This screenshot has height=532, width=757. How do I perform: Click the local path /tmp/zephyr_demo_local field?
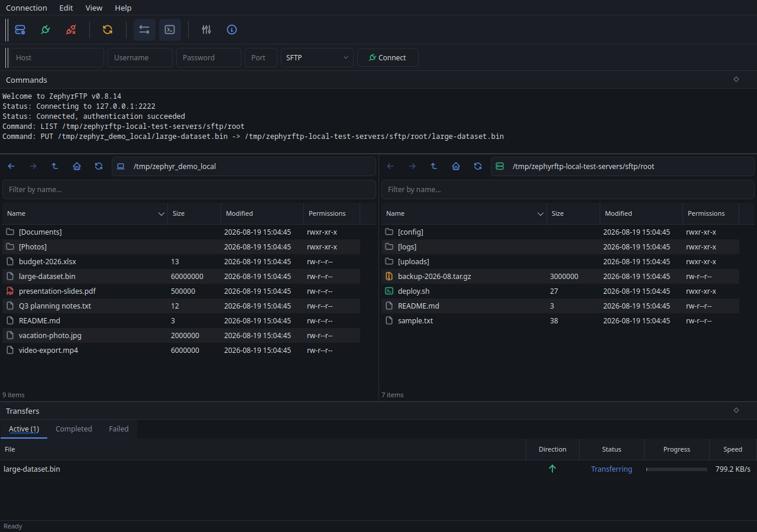coord(244,166)
